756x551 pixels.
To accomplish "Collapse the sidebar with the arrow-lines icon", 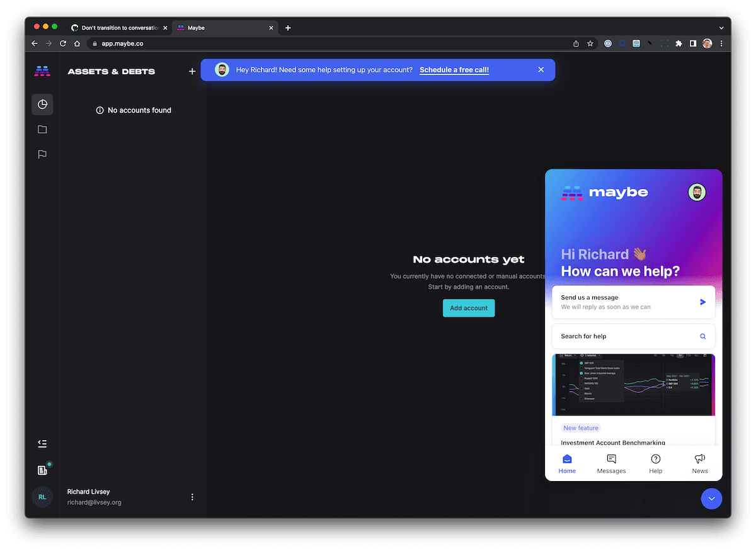I will 42,444.
